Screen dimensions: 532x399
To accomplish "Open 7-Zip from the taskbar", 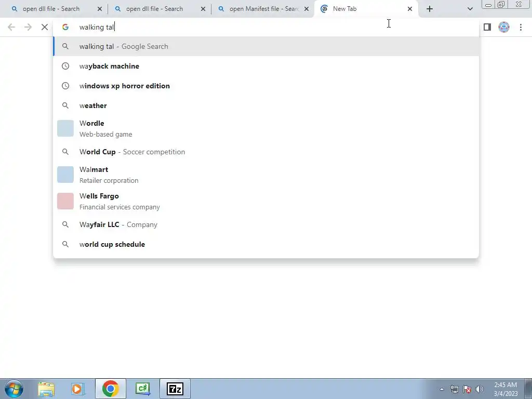I will tap(175, 389).
